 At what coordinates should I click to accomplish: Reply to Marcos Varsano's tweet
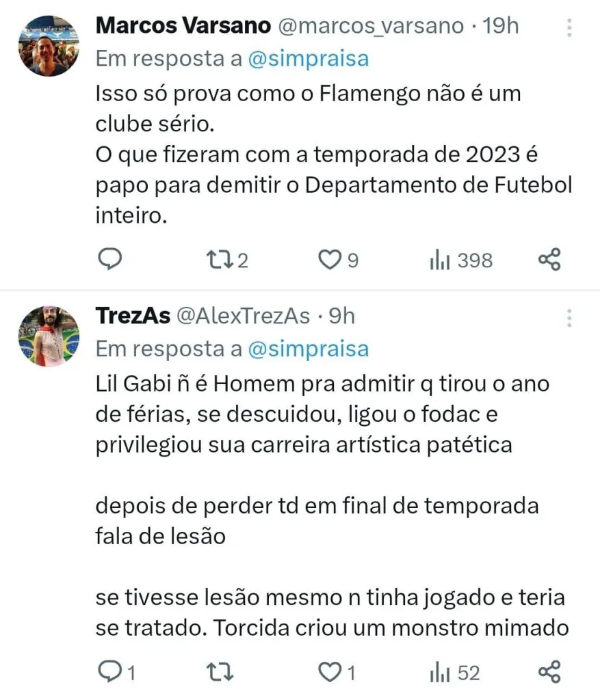(x=112, y=259)
